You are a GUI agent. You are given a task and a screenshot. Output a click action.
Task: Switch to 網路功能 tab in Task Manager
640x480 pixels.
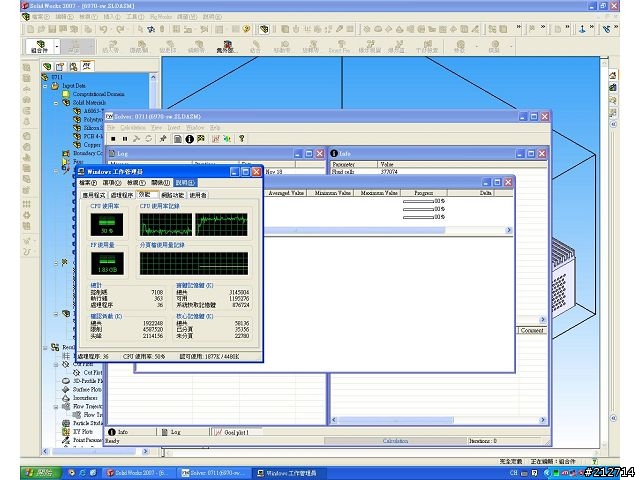coord(173,195)
